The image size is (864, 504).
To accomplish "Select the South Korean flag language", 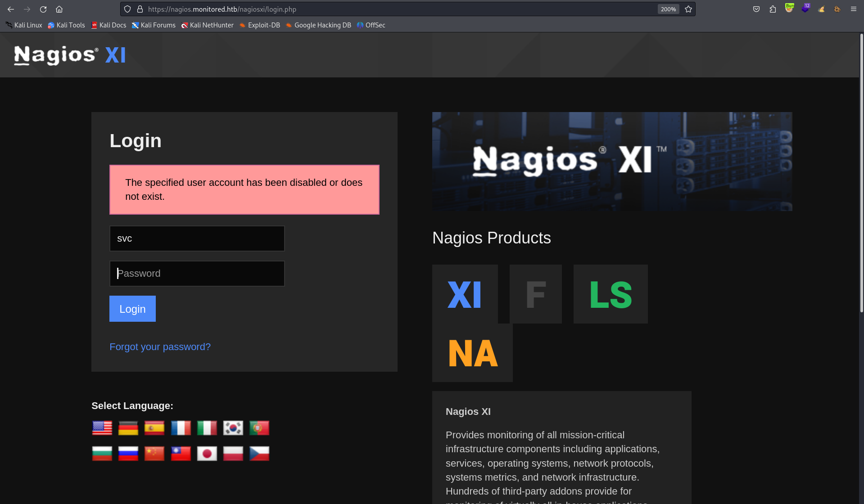I will [233, 428].
